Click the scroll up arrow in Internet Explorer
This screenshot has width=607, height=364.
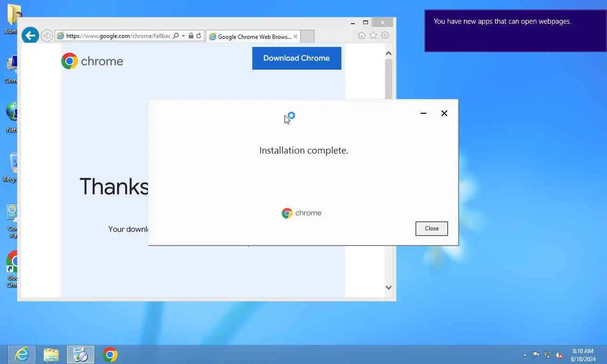pos(388,54)
